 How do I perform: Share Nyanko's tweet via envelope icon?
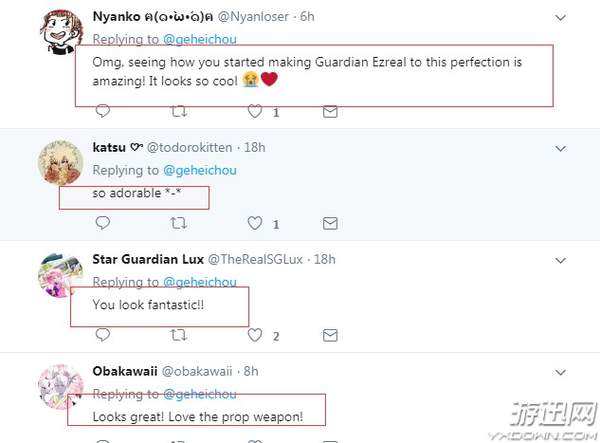tap(335, 112)
